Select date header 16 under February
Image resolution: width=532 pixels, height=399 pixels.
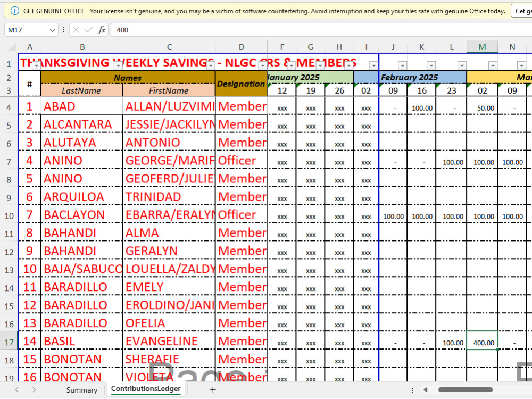422,90
